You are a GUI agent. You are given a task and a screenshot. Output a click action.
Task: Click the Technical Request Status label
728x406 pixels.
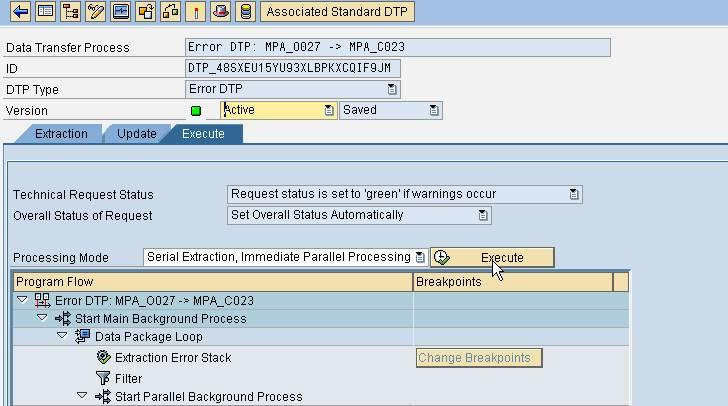coord(83,195)
